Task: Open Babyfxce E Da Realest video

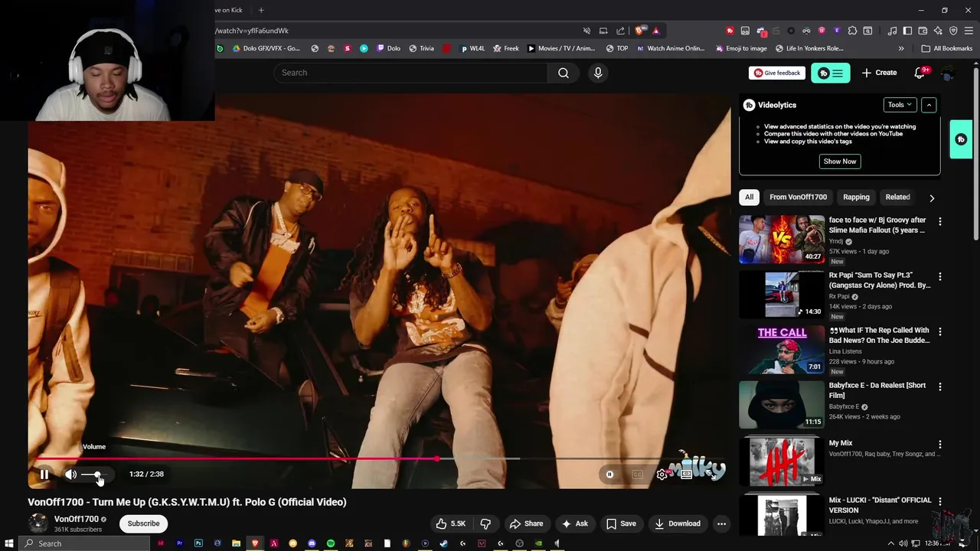Action: pyautogui.click(x=877, y=390)
